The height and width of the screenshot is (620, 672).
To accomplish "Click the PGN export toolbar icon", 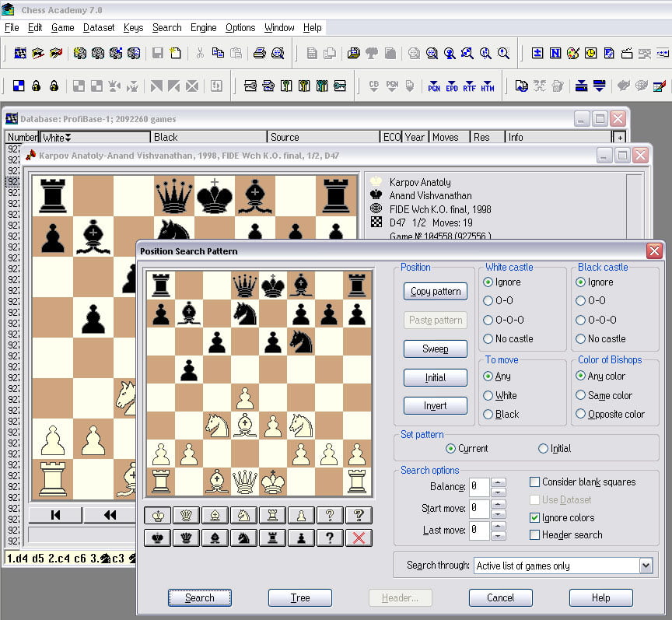I will pos(434,86).
